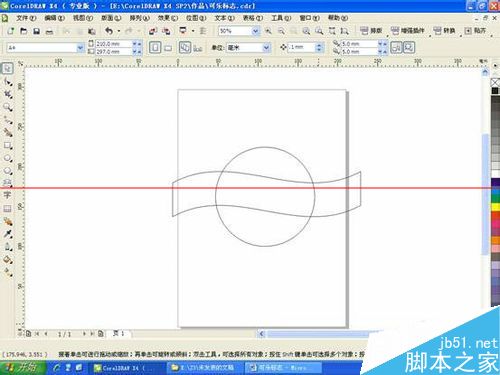This screenshot has width=500, height=375.
Task: Click the 排版 toolbar button
Action: 371,31
